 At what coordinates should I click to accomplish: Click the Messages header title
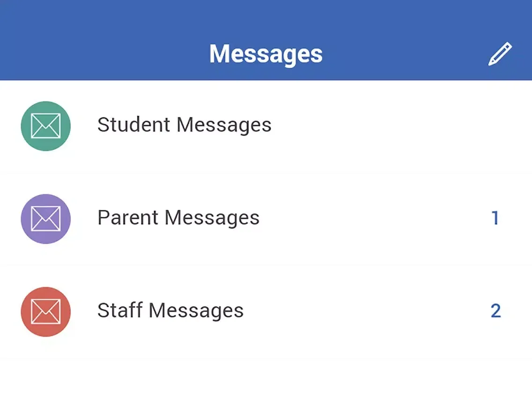pyautogui.click(x=266, y=54)
